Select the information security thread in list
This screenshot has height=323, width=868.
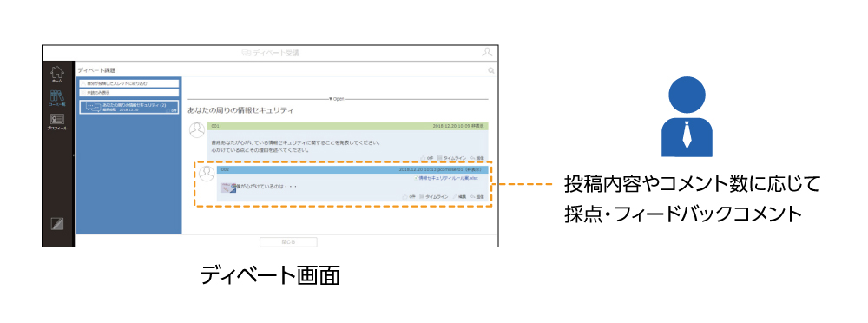point(129,107)
